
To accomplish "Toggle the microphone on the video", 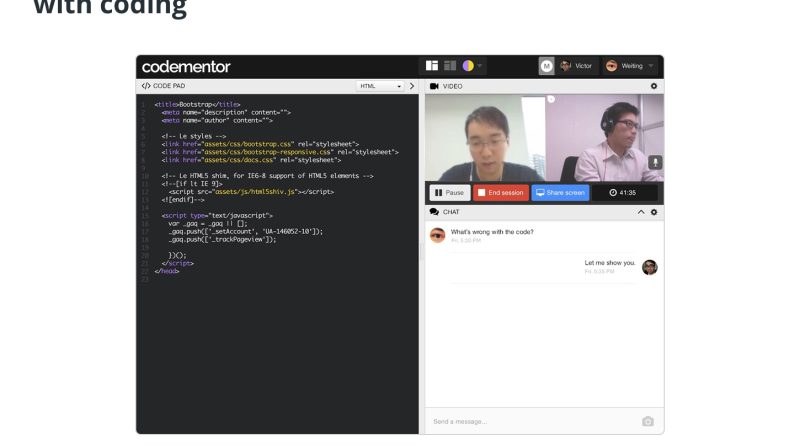I will coord(655,162).
